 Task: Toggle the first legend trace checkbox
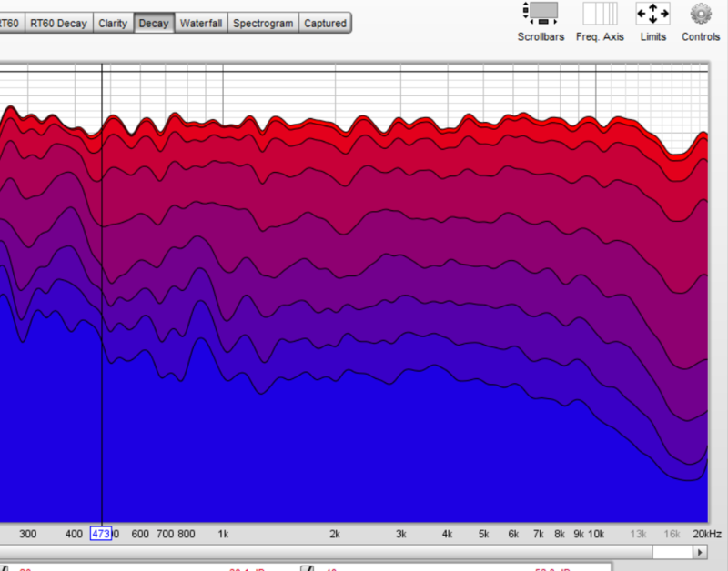point(4,568)
